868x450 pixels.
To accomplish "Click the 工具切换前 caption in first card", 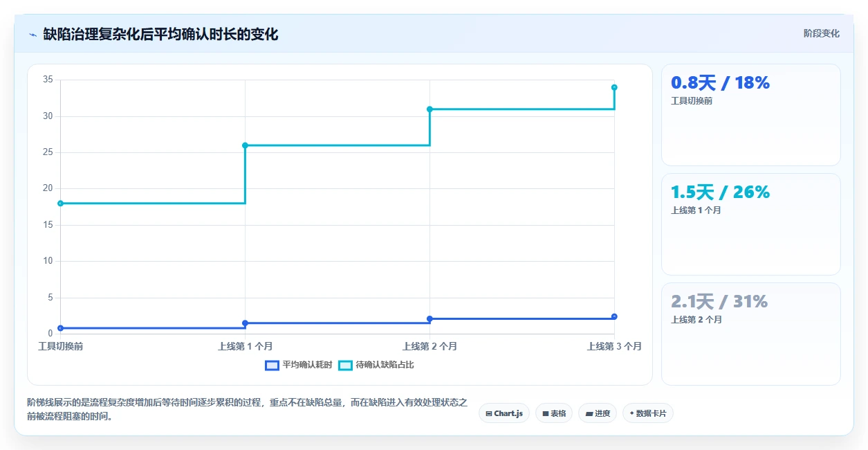I will click(692, 101).
